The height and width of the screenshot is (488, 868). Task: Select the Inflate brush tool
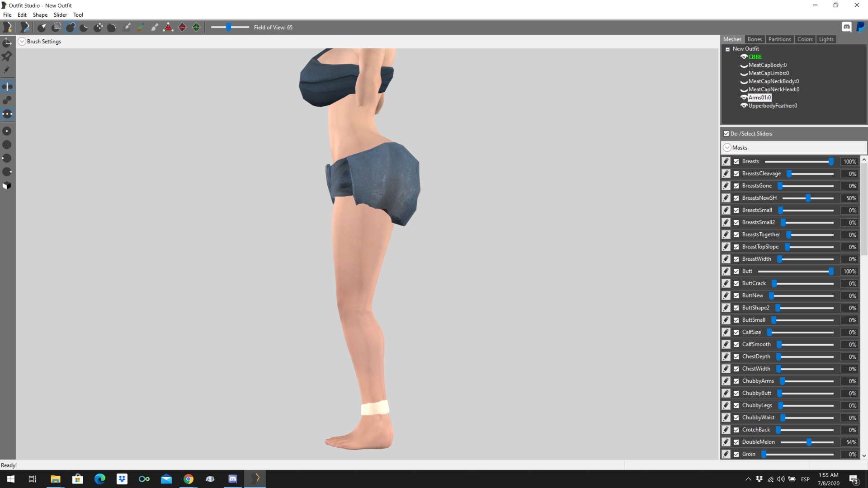tap(70, 28)
